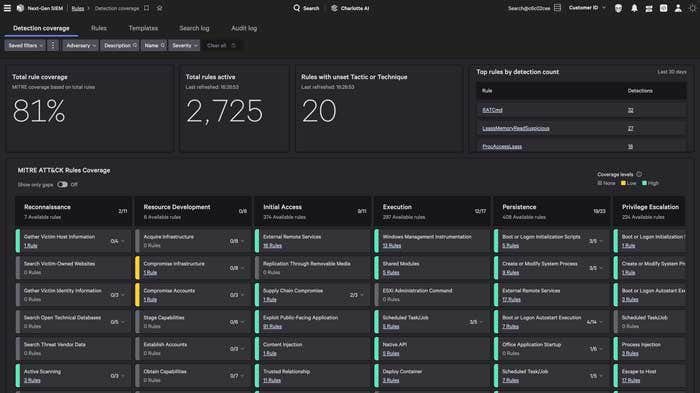Expand the Customer ID dropdown
700x393 pixels.
[x=587, y=8]
